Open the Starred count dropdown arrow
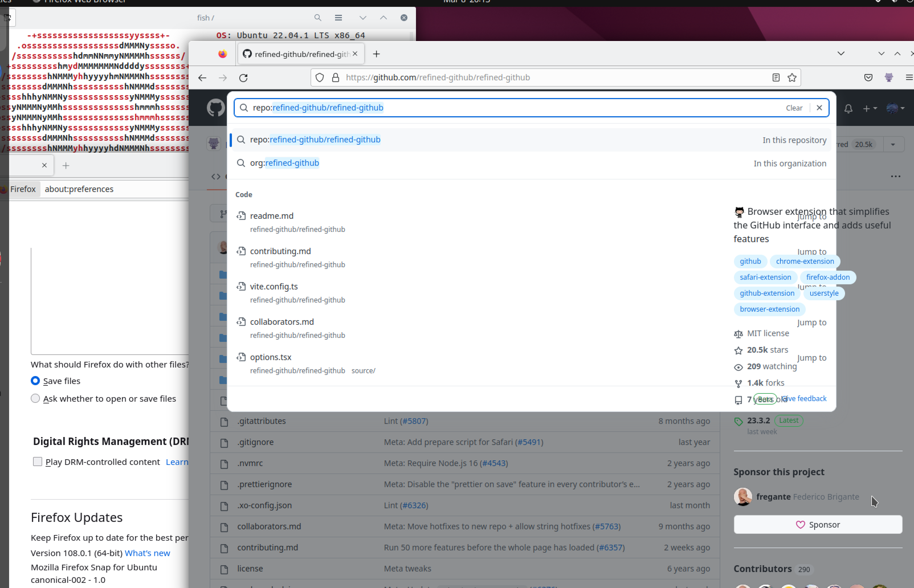Screen dimensions: 914x588 tap(893, 144)
